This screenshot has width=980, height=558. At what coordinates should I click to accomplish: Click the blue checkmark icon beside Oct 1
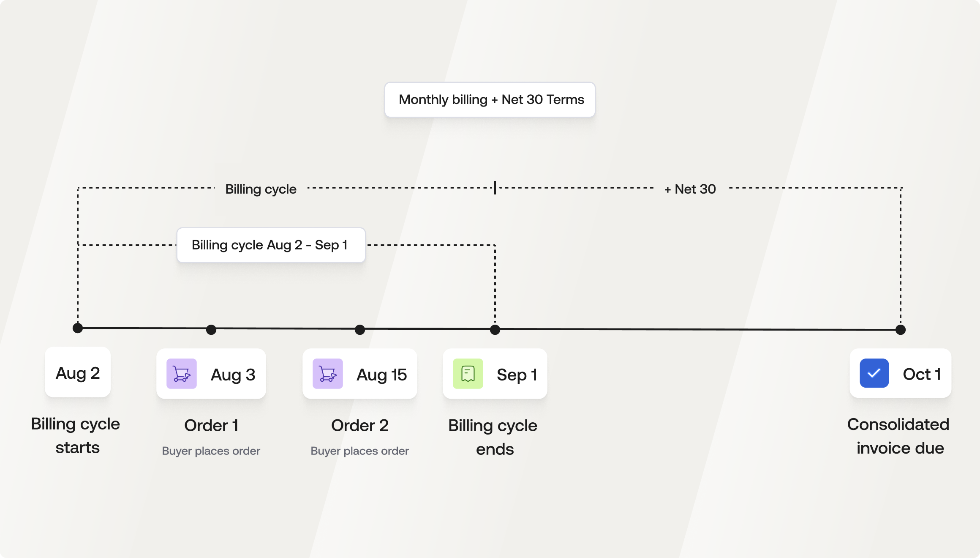tap(874, 373)
